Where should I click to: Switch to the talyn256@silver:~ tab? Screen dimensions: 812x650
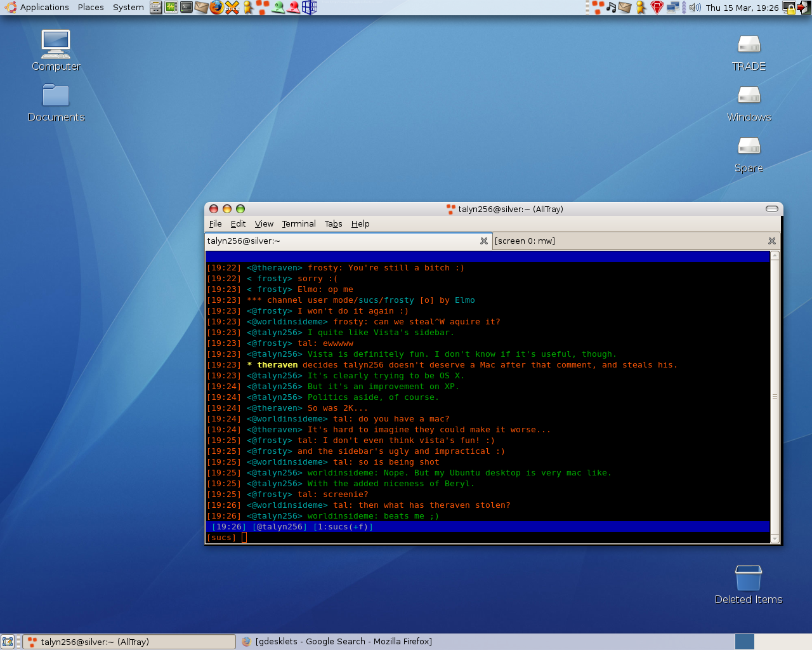[348, 241]
